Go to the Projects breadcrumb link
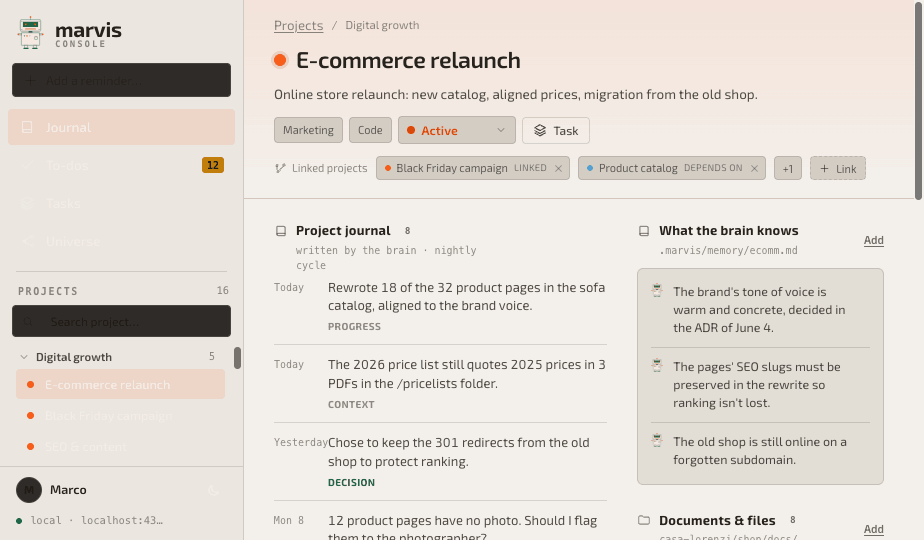Screen dimensions: 924x540 pyautogui.click(x=298, y=25)
